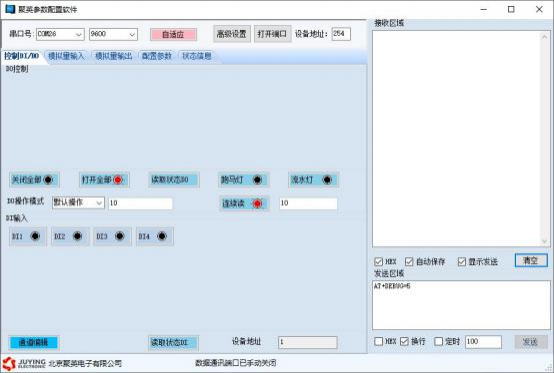Click the app icon in title bar

[10, 9]
